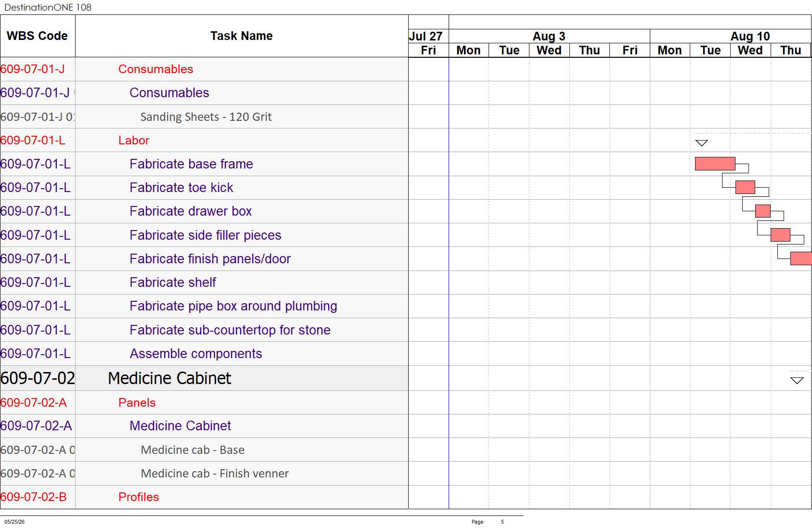
Task: Click WBS code 609-07-02 heading cell
Action: [38, 378]
